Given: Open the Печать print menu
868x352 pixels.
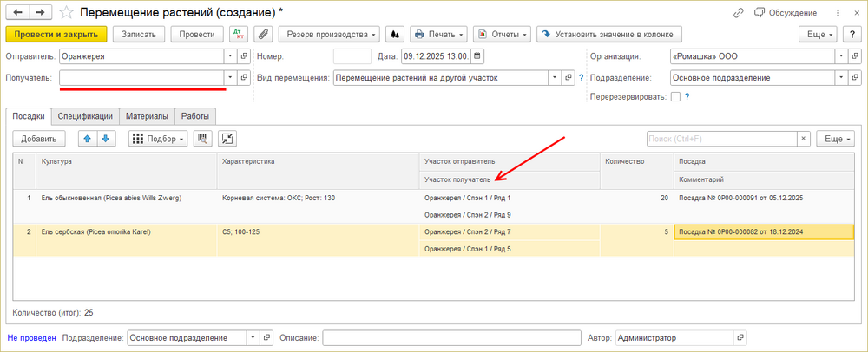Looking at the screenshot, I should pos(438,35).
